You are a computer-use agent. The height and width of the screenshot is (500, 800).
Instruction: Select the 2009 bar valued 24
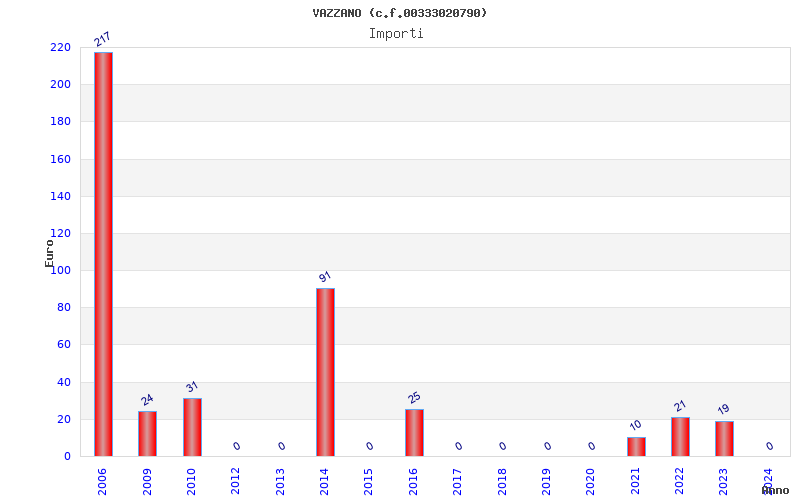pos(147,434)
